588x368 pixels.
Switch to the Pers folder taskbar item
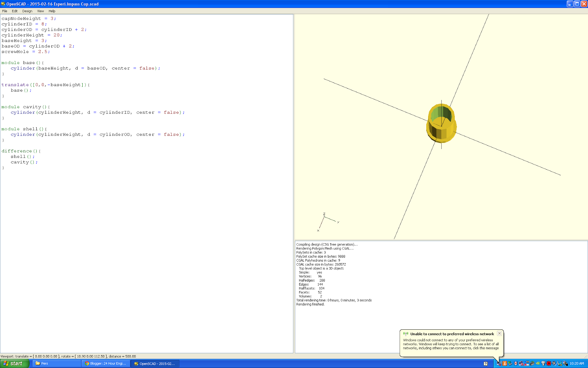point(57,364)
